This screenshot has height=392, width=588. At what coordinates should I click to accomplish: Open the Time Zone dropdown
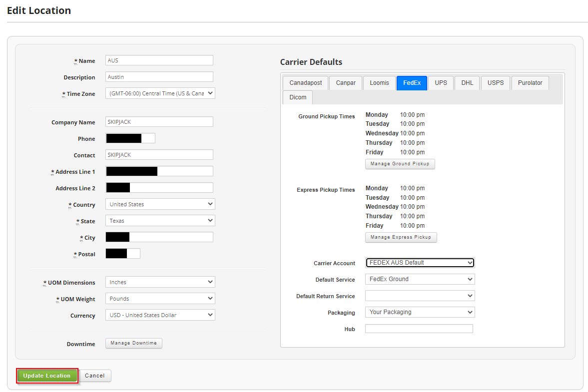pos(160,93)
